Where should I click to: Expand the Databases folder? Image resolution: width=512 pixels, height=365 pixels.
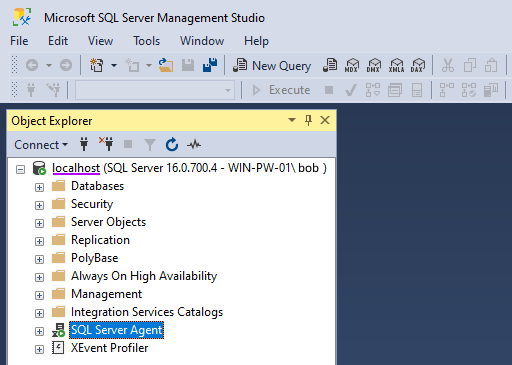click(x=39, y=187)
